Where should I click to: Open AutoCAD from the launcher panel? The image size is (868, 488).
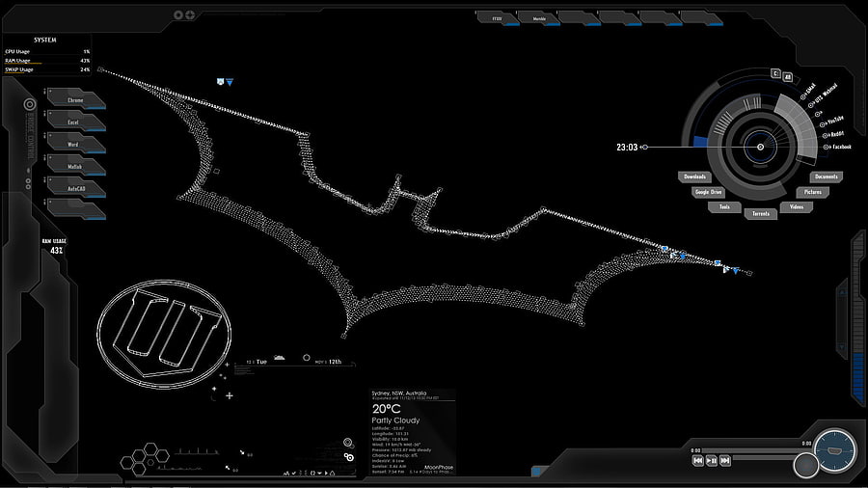(76, 188)
